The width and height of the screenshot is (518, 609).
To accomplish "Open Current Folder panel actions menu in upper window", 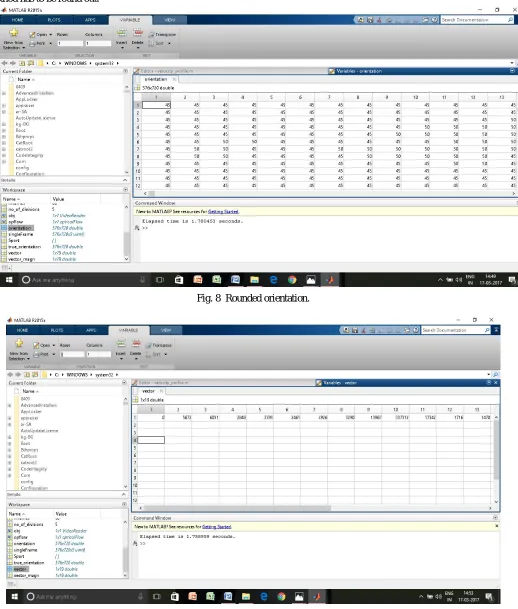I will (125, 71).
